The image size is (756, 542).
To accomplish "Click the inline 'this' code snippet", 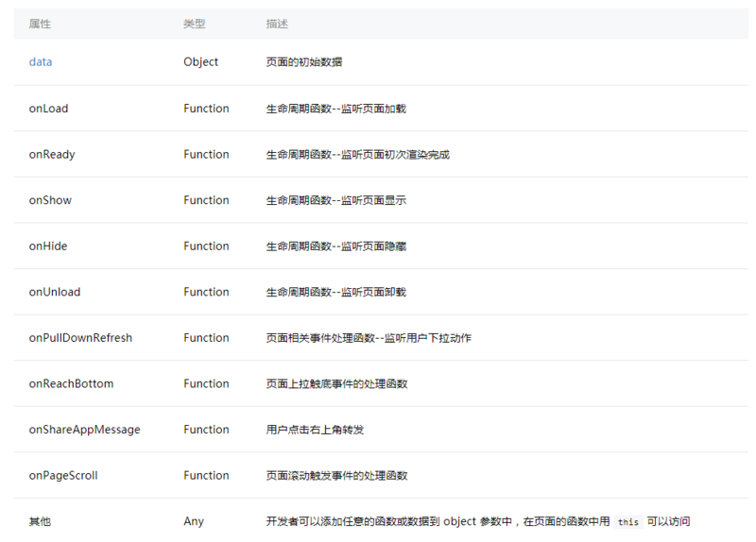I will coord(628,521).
